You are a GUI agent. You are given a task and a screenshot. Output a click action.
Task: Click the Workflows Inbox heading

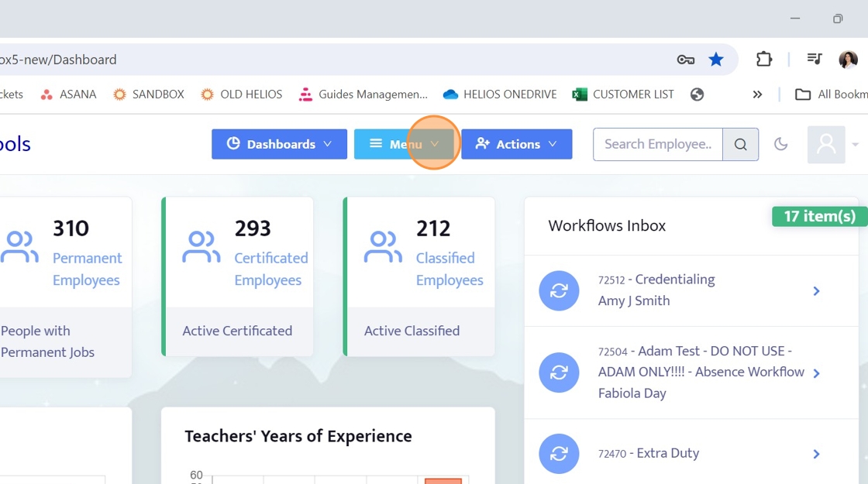[x=607, y=225]
